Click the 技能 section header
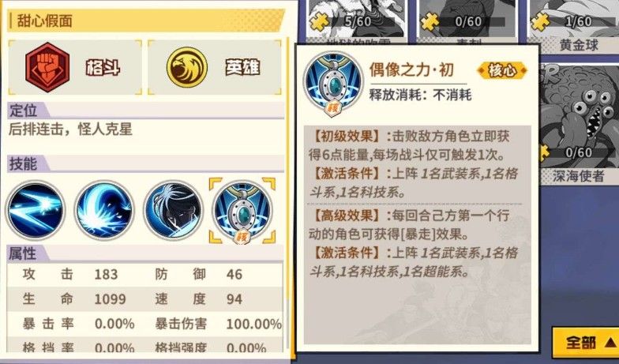Screen dimensions: 619x364 coord(145,163)
